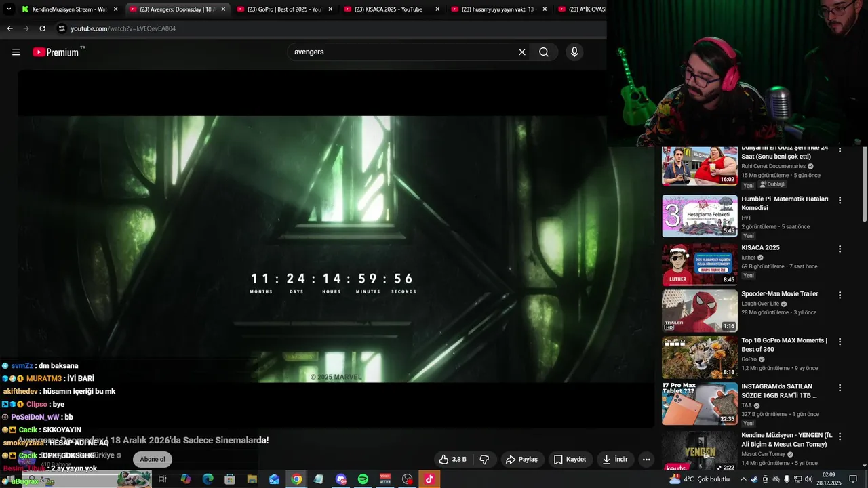Subscribe using Abone ol button

[153, 460]
